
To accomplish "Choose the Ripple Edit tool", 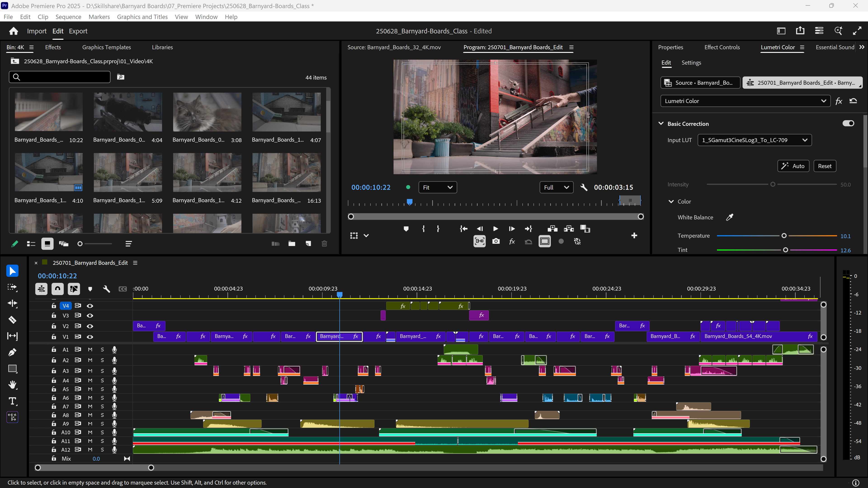I will (12, 303).
